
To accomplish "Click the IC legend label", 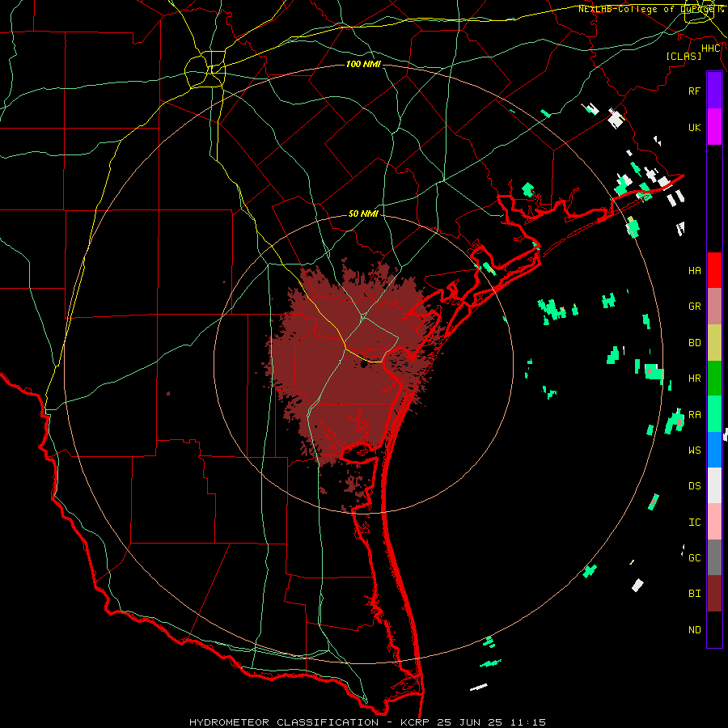I will [695, 523].
